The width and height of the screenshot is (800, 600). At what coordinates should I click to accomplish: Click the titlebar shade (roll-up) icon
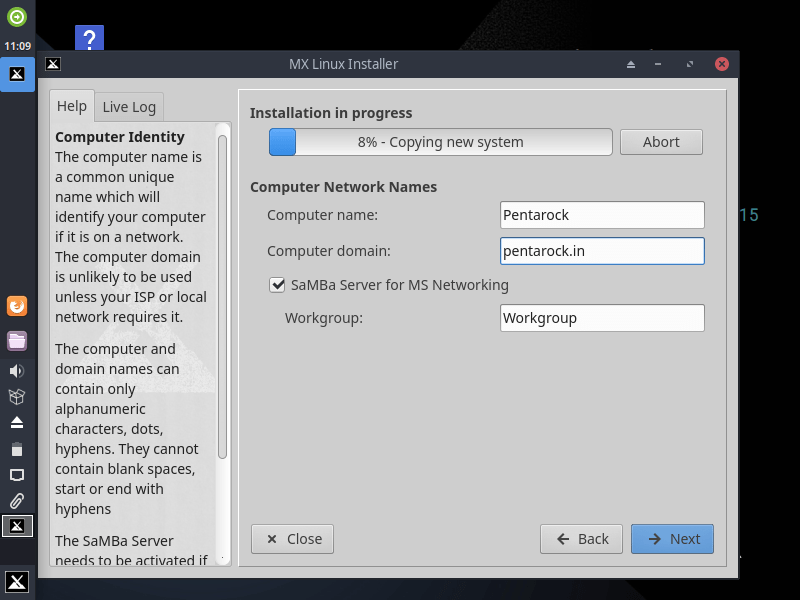click(631, 64)
